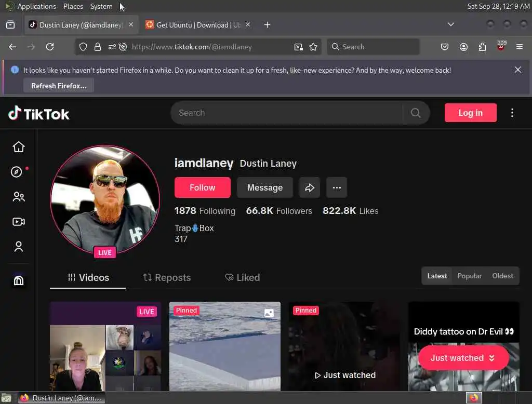Open the profile more-options ellipsis button
532x404 pixels.
pos(337,187)
